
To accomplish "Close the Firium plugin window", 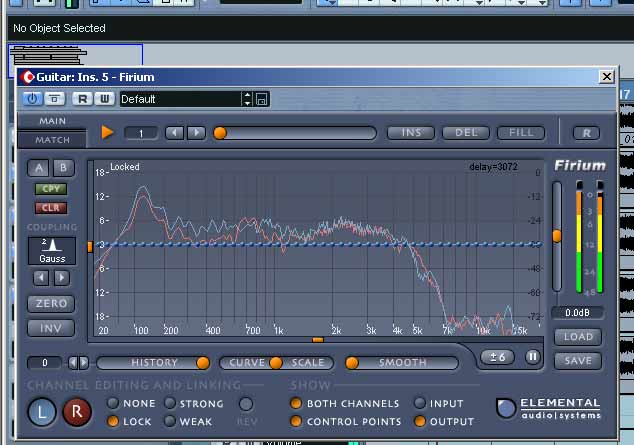I will tap(607, 76).
